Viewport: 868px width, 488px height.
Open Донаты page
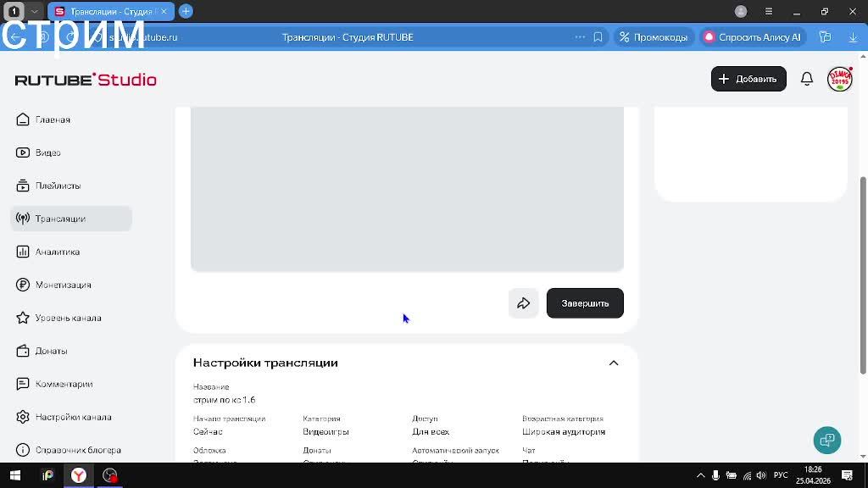coord(51,351)
